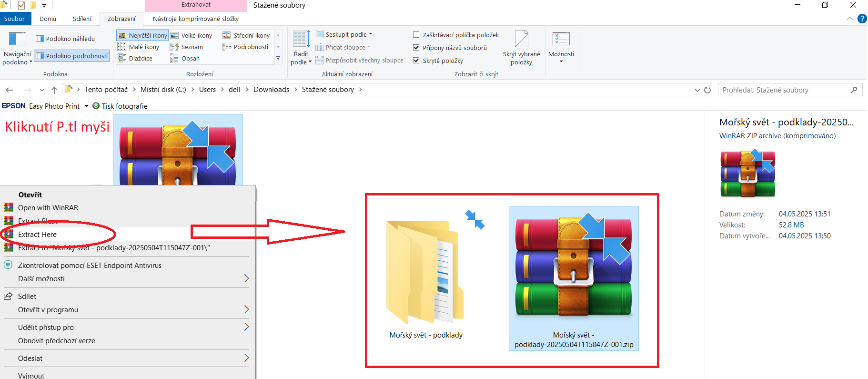Select the Zobrazení ribbon tab
The width and height of the screenshot is (868, 379).
coord(121,19)
